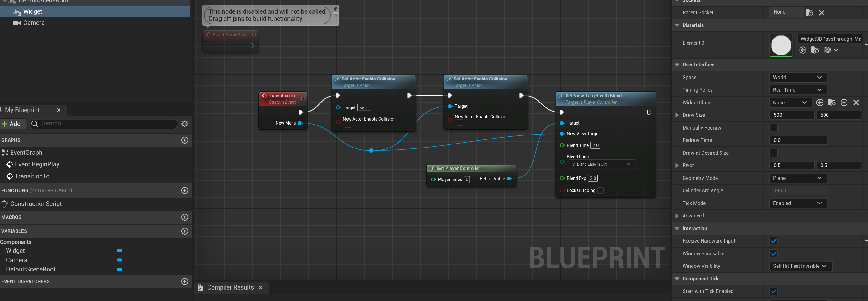Close the My Blueprint tab

tap(58, 110)
